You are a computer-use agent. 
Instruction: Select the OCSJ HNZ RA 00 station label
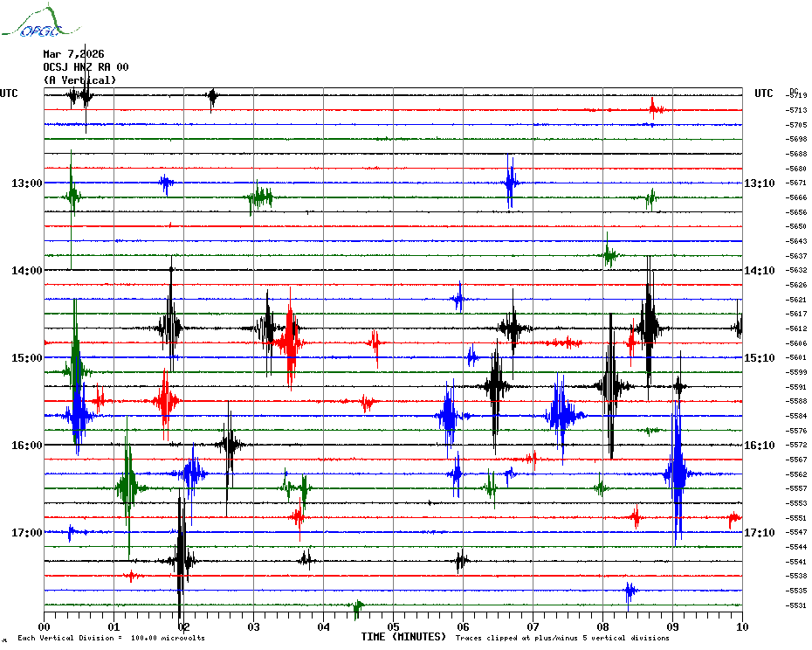[x=86, y=67]
